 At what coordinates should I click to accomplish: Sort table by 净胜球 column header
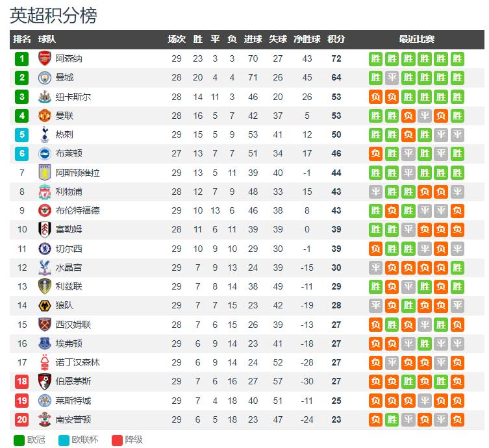tap(307, 40)
